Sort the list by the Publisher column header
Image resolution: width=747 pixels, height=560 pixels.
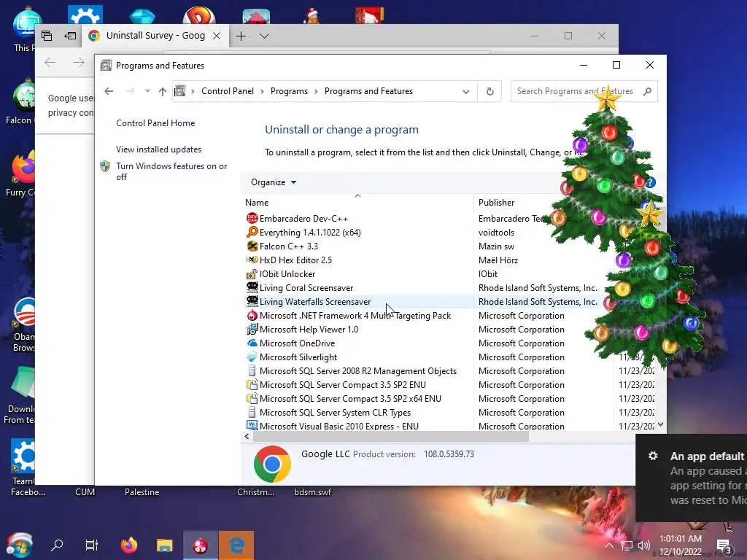tap(496, 203)
